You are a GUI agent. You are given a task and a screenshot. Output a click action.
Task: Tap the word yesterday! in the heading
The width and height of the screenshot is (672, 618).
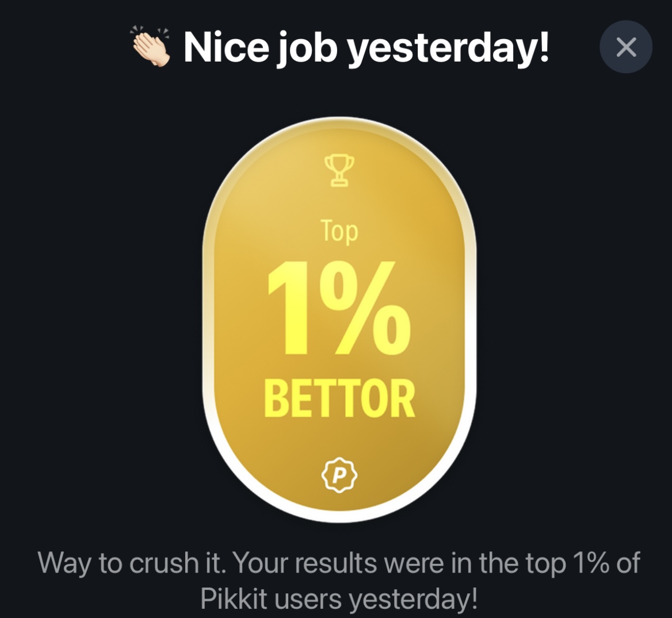point(449,48)
